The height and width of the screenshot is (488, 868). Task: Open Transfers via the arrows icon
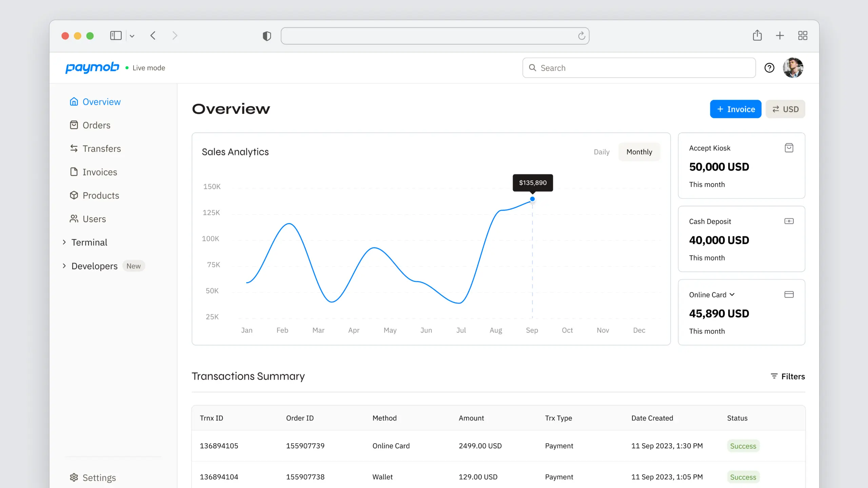coord(74,148)
